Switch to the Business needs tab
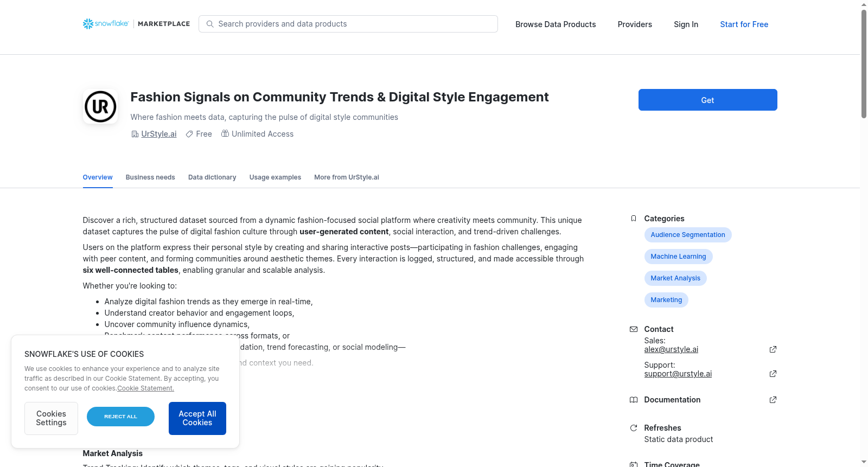The width and height of the screenshot is (868, 467). click(150, 177)
